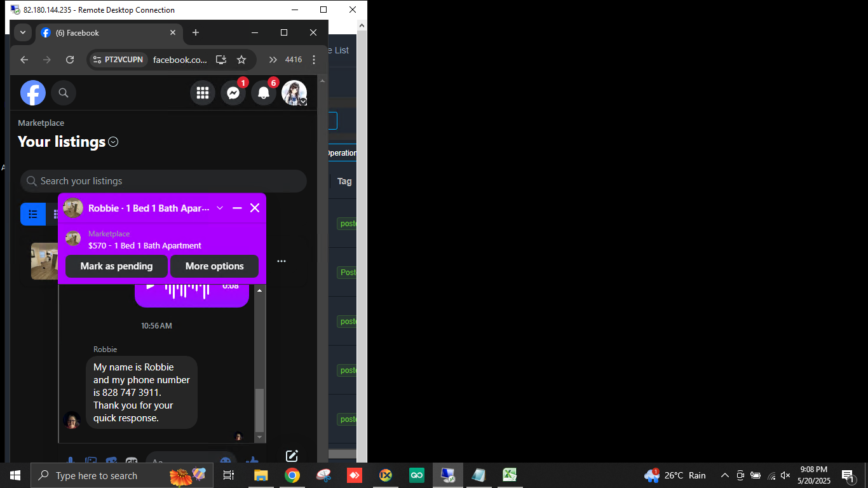This screenshot has width=868, height=488.
Task: Open the PT2VCUPN site info chip
Action: pos(118,60)
